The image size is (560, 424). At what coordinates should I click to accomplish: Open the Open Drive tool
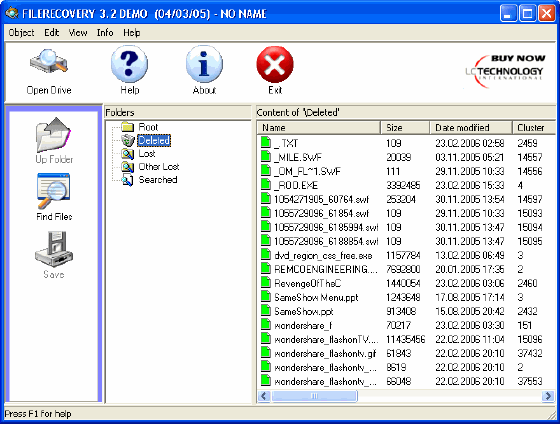(49, 72)
